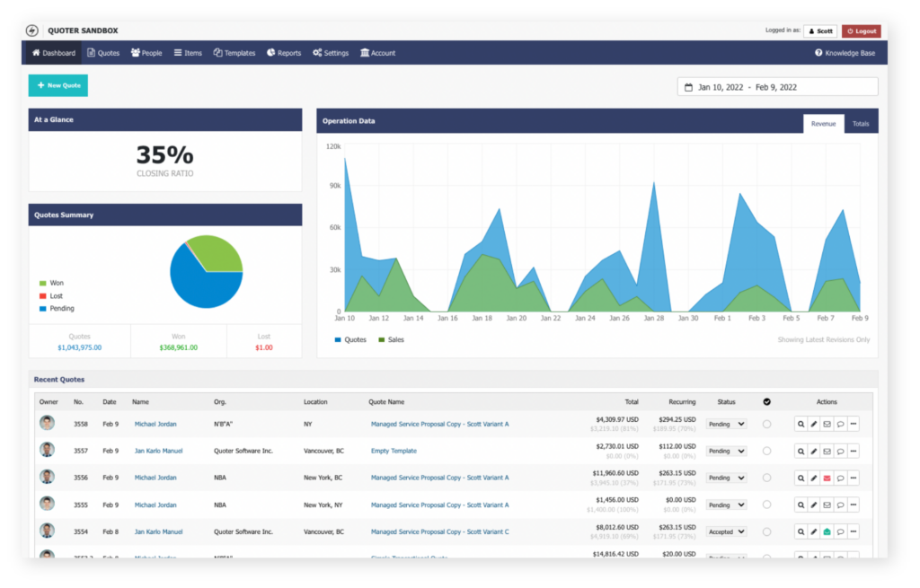The height and width of the screenshot is (588, 920).
Task: Open the Empty Template quote link
Action: pos(393,451)
